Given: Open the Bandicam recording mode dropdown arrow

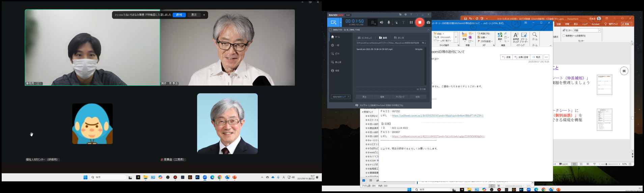Looking at the screenshot, I should coord(341,22).
